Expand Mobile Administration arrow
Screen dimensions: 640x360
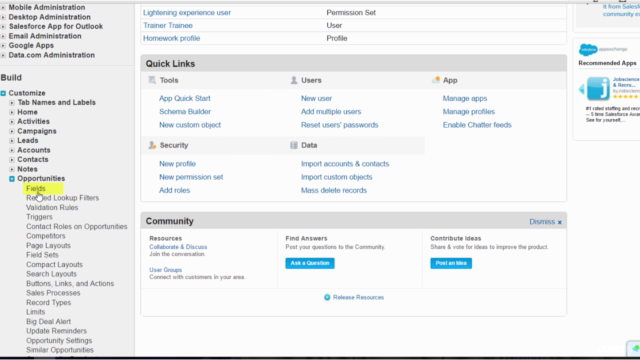(x=3, y=8)
